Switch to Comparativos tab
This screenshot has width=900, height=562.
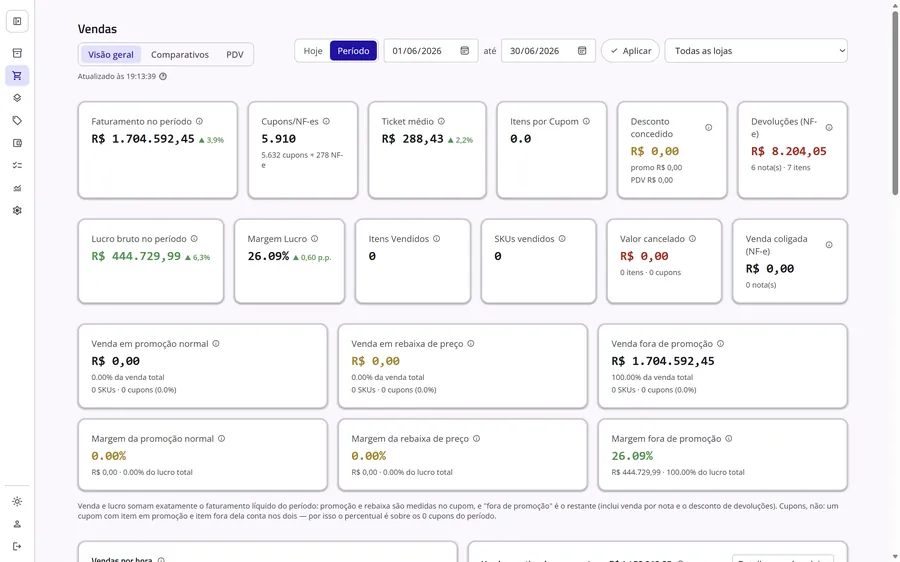click(180, 55)
